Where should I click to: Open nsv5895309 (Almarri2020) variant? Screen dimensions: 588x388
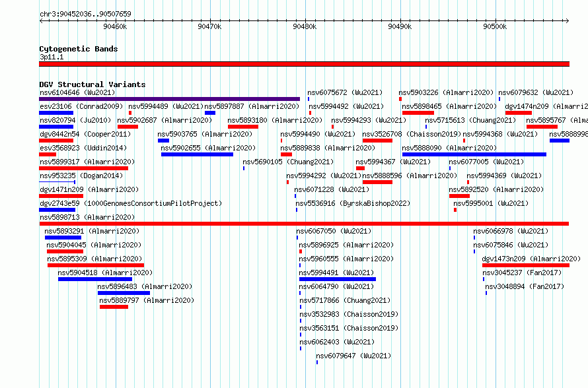(95, 259)
